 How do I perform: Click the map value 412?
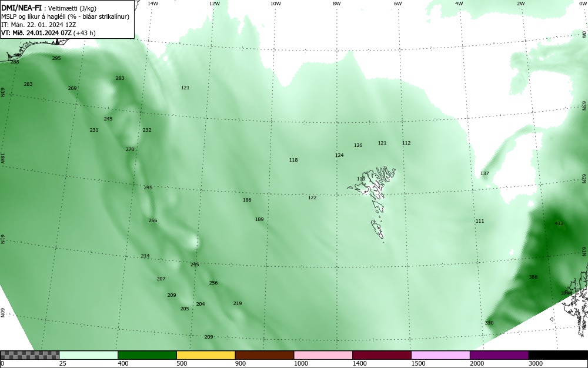(559, 223)
